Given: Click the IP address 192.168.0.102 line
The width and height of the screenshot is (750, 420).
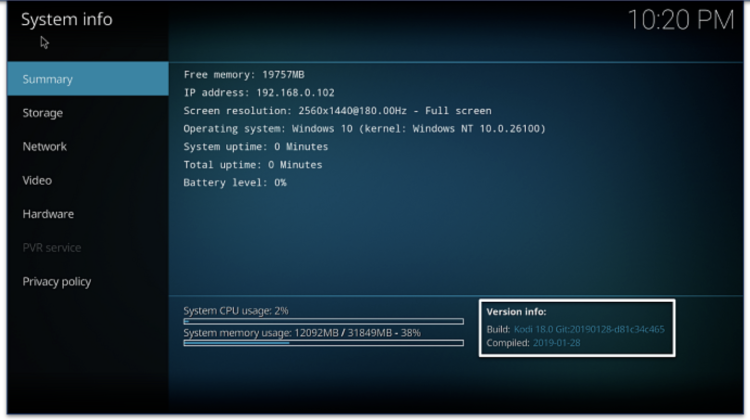Looking at the screenshot, I should (x=259, y=92).
